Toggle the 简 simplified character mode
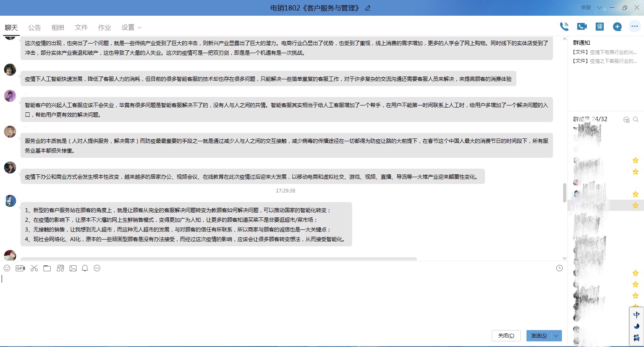 [x=636, y=338]
